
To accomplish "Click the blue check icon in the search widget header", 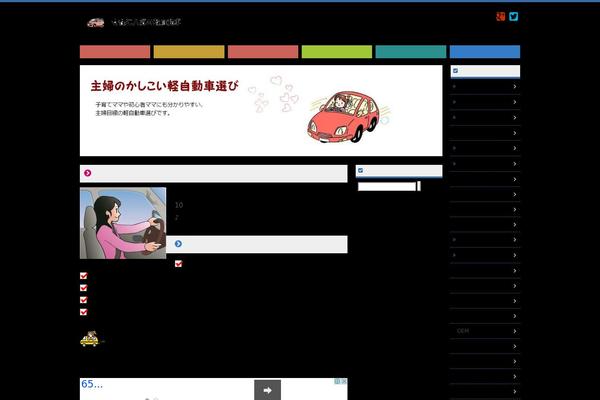I will point(360,170).
